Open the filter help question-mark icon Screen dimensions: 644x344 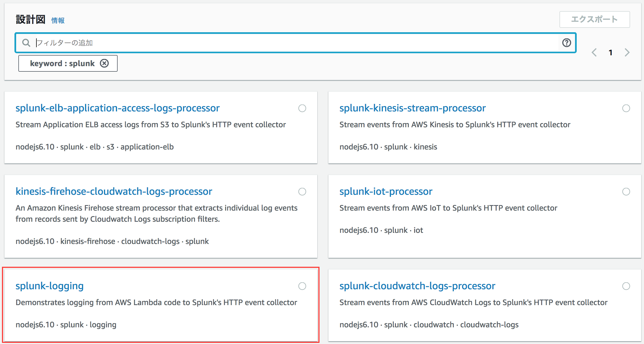tap(566, 43)
